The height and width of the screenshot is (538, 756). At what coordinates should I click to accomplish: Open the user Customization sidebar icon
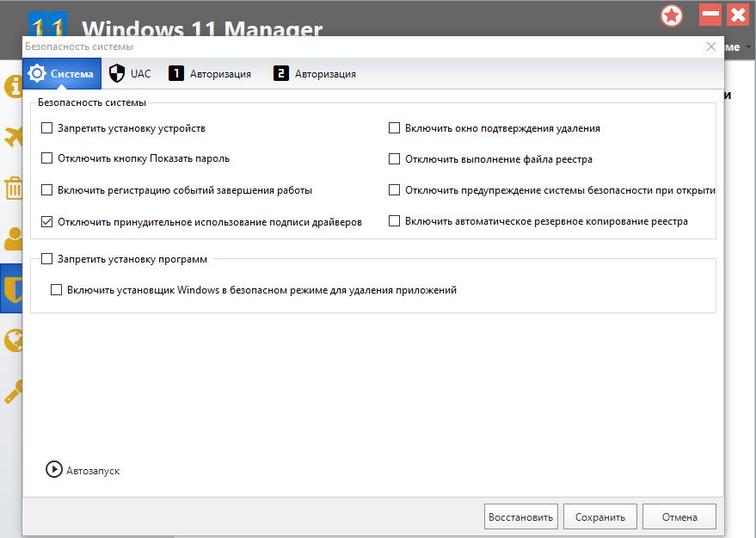click(14, 238)
